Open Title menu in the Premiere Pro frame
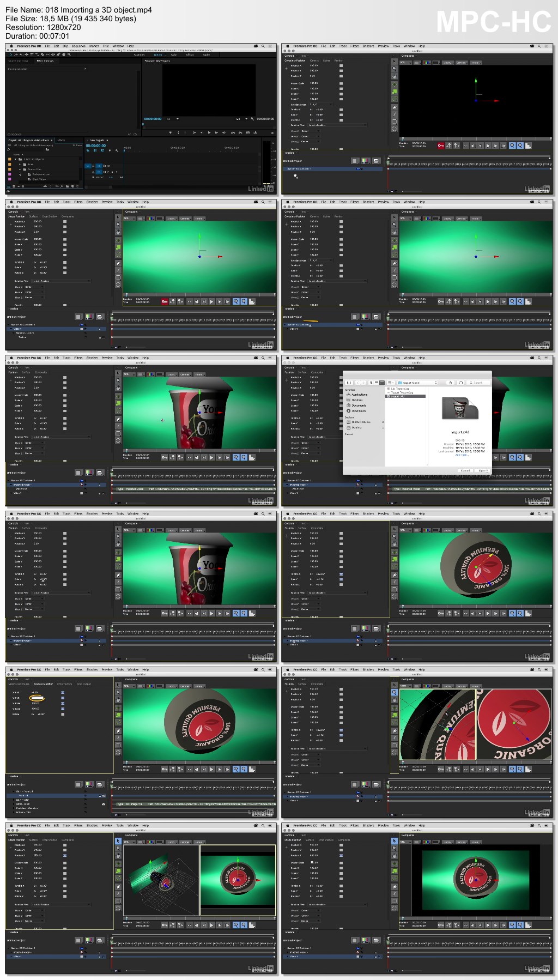The image size is (558, 980). pos(106,46)
